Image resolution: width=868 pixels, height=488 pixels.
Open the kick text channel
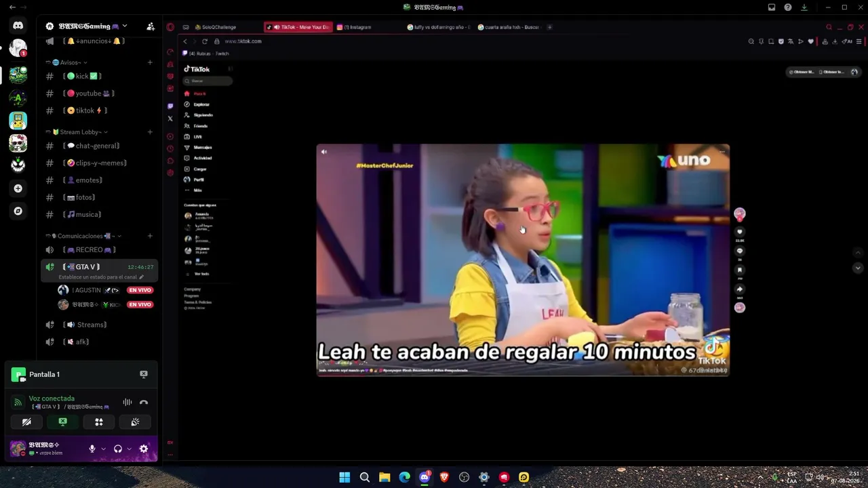point(100,77)
